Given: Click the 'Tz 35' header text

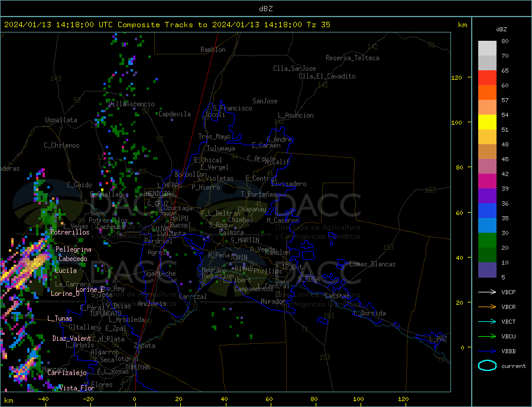Looking at the screenshot, I should (x=318, y=25).
